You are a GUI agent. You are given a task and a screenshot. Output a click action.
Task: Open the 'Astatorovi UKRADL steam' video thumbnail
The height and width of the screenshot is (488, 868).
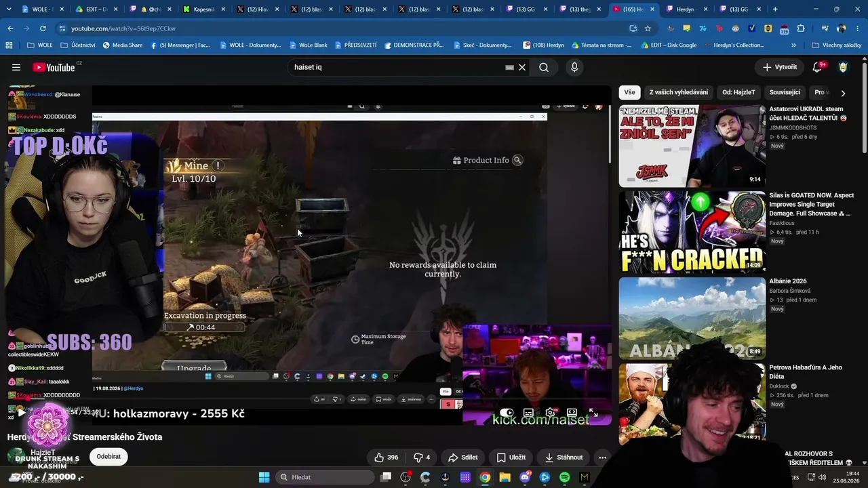[x=692, y=146]
